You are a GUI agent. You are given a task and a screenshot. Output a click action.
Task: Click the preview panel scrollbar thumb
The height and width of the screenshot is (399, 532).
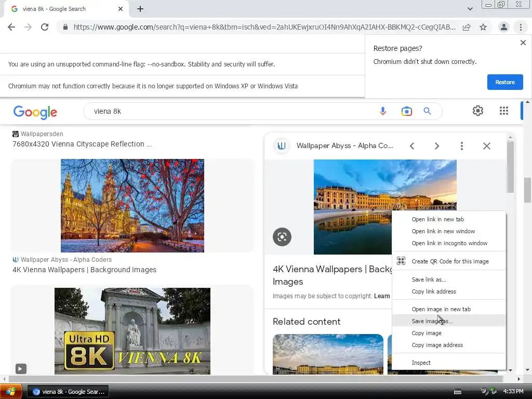510,167
